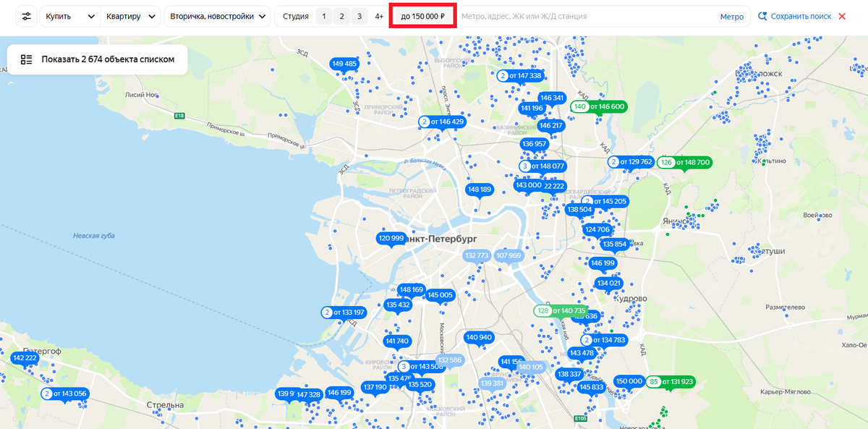Image resolution: width=868 pixels, height=429 pixels.
Task: Select the 140 940 map marker
Action: [479, 337]
